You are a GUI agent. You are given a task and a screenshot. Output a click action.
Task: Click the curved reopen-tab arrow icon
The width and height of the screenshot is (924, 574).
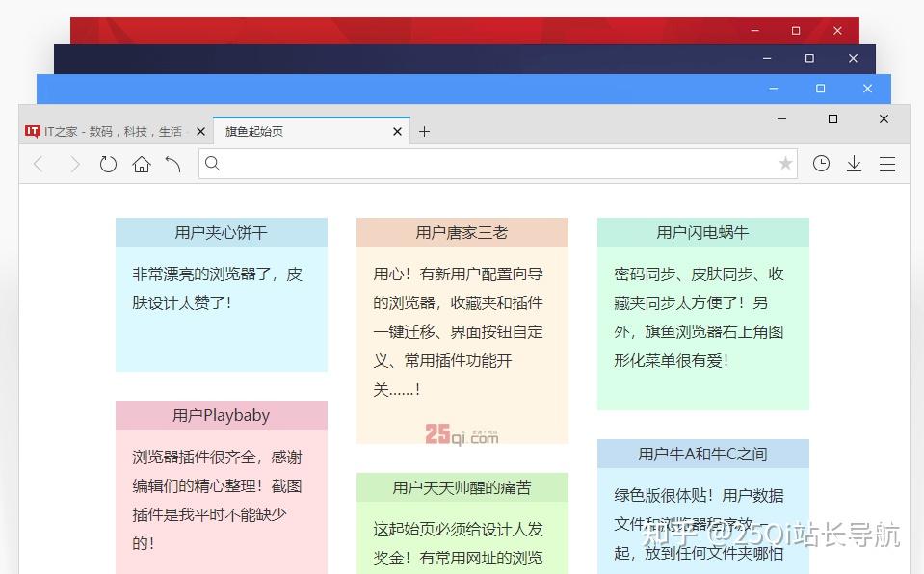172,164
